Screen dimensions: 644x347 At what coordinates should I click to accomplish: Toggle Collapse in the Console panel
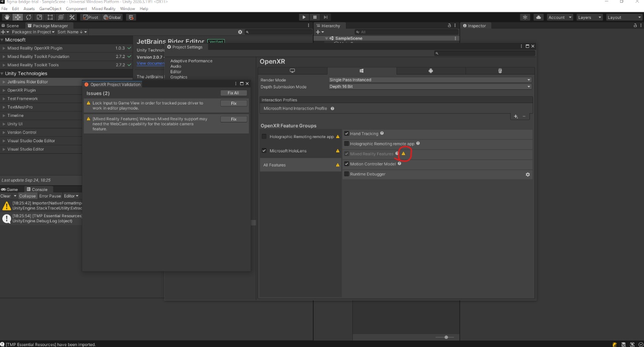click(x=27, y=196)
